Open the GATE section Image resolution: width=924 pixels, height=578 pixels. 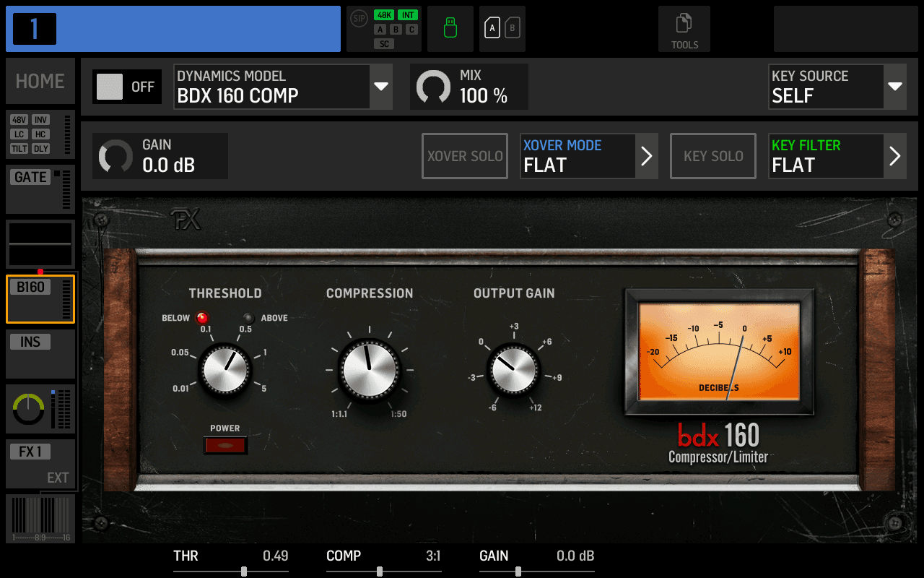click(40, 189)
